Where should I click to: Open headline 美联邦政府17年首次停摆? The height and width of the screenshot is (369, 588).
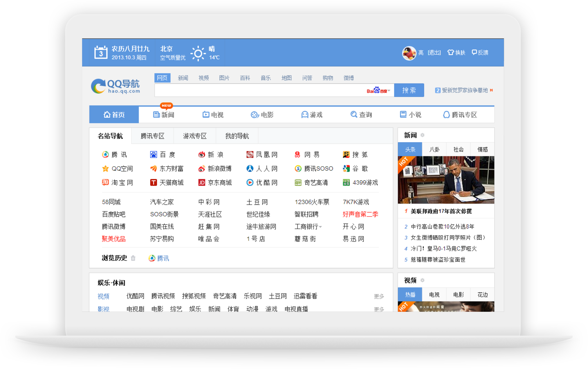[441, 211]
